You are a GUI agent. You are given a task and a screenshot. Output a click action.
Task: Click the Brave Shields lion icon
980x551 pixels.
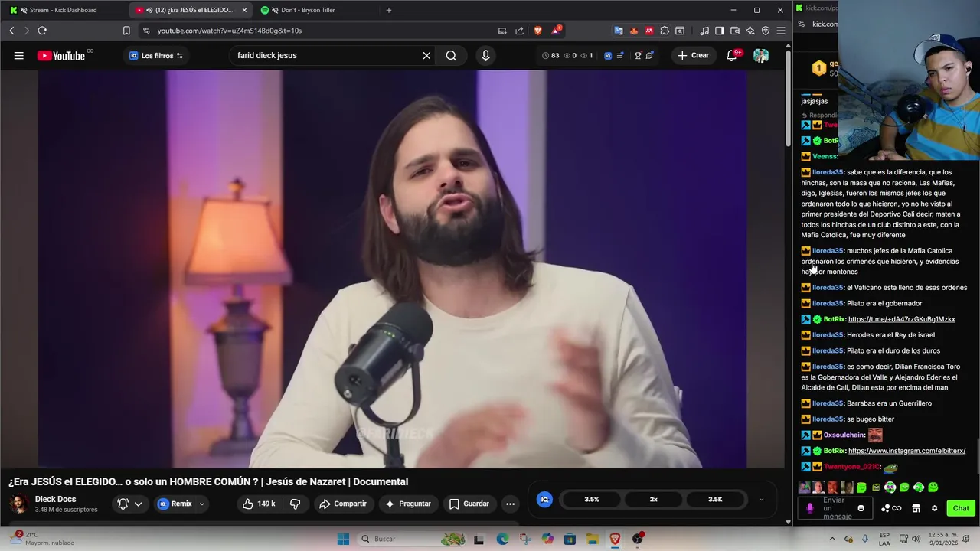(538, 31)
